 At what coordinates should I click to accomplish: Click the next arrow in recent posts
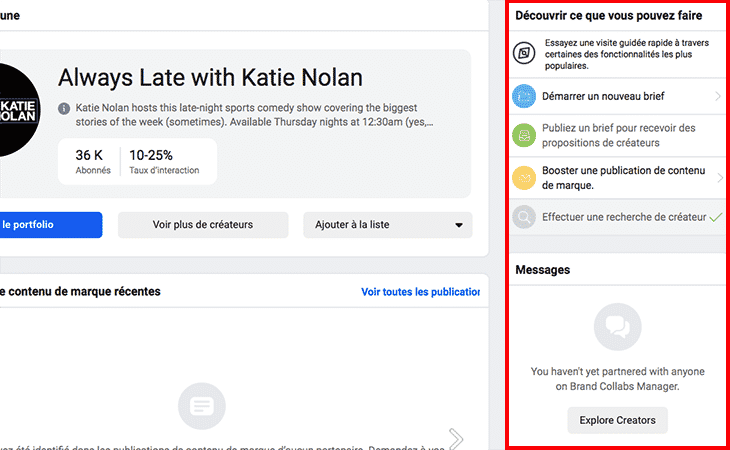pyautogui.click(x=456, y=438)
